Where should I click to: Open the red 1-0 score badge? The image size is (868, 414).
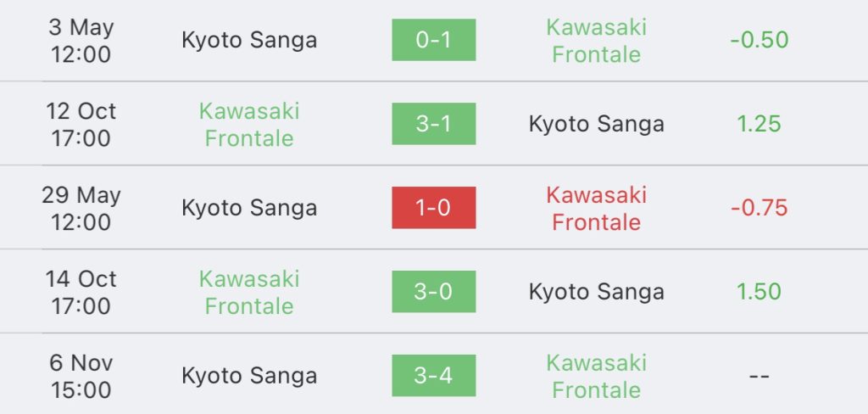(433, 207)
